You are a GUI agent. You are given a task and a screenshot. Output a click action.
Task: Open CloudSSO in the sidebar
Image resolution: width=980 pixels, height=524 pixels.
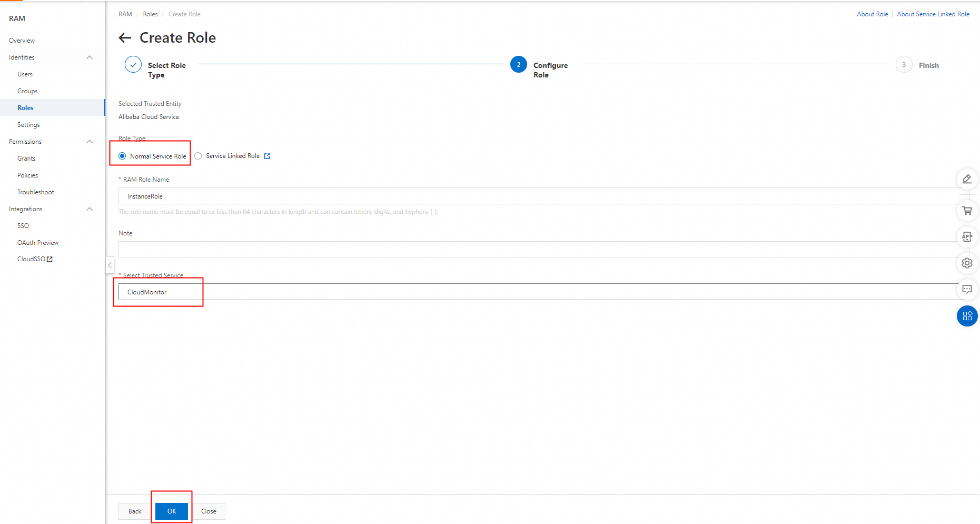tap(31, 259)
